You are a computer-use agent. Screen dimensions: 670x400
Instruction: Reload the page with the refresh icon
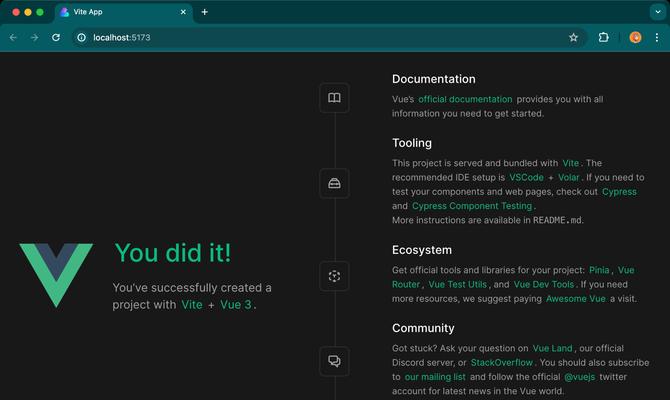[56, 38]
